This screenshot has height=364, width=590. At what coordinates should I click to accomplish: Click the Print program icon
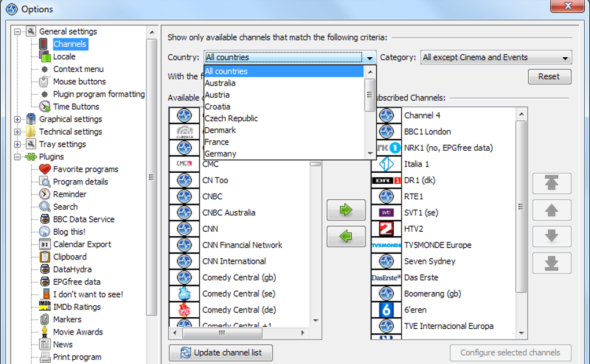point(45,357)
